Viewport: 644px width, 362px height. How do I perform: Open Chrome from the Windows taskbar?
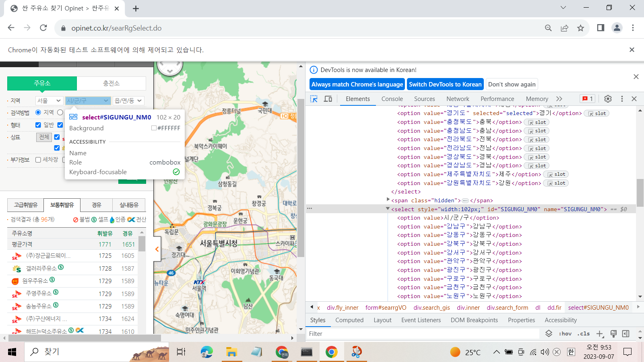331,352
